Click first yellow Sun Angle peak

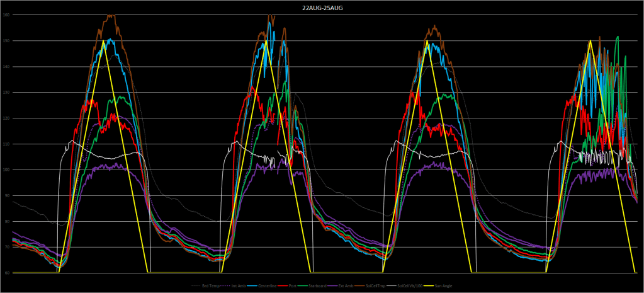click(103, 41)
